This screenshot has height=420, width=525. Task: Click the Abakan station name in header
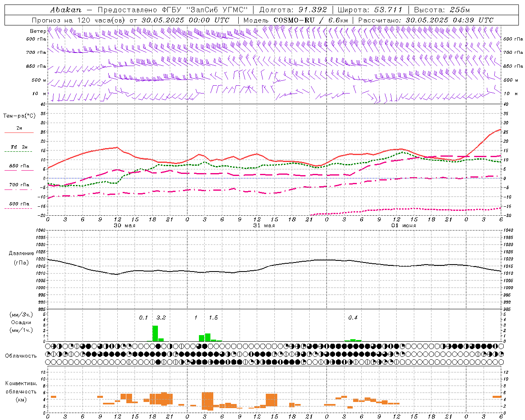66,10
